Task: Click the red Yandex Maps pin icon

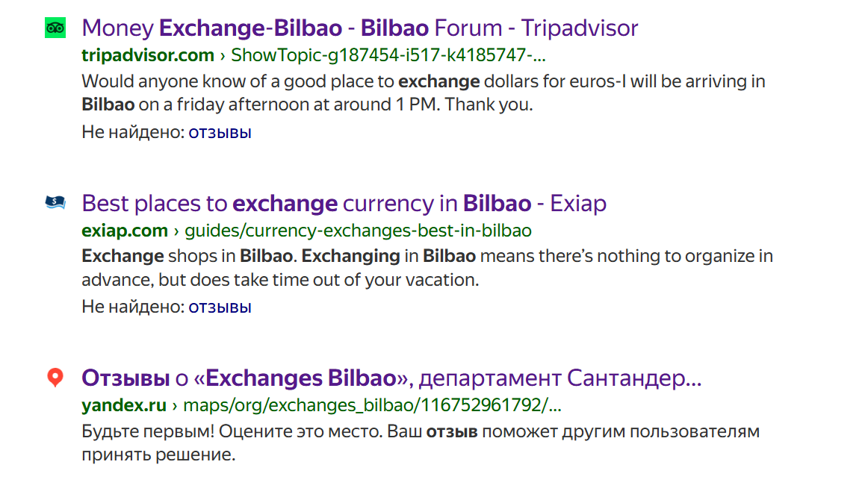Action: point(55,378)
